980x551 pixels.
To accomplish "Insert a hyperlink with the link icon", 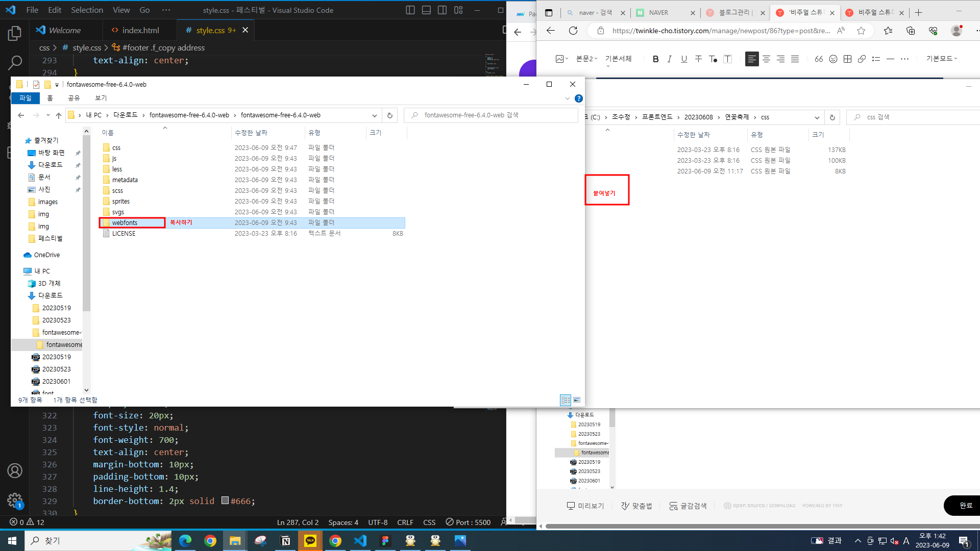I will (x=862, y=59).
